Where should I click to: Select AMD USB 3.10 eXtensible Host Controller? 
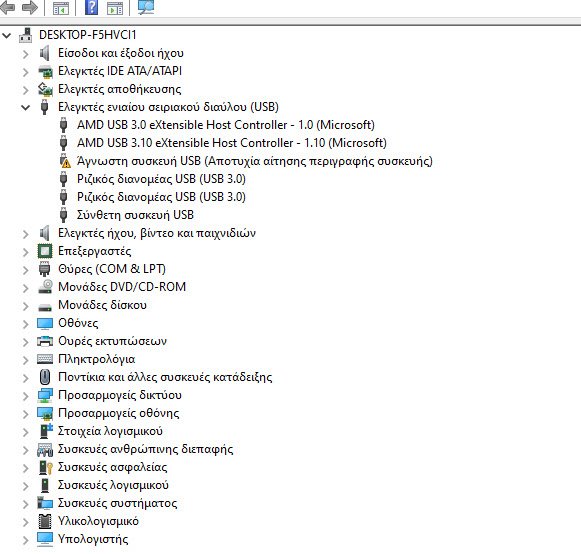pyautogui.click(x=232, y=143)
